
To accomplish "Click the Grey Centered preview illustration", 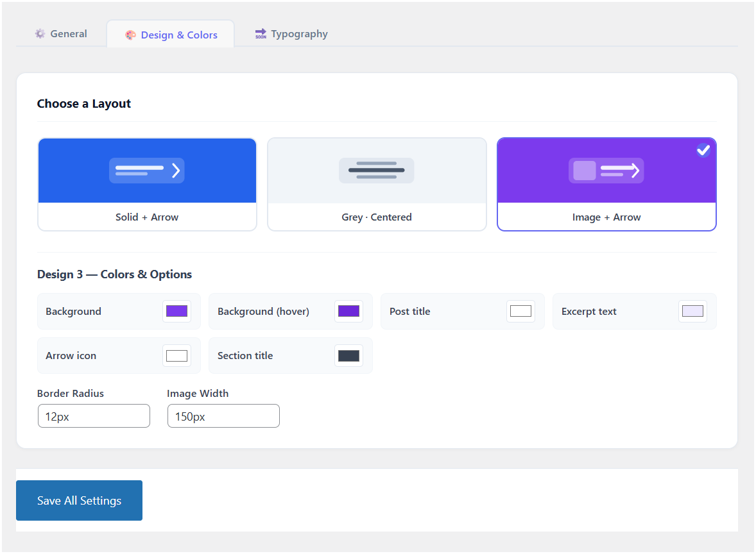I will [x=377, y=171].
